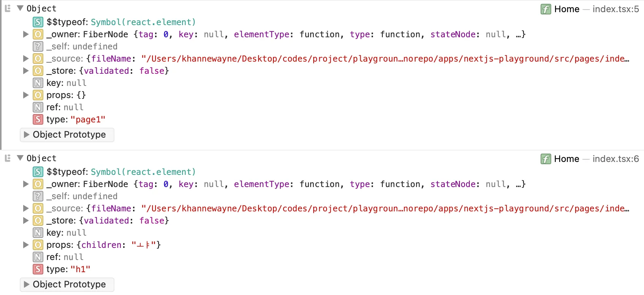Click the null icon for ref in index.tsx:5 object

(x=38, y=107)
